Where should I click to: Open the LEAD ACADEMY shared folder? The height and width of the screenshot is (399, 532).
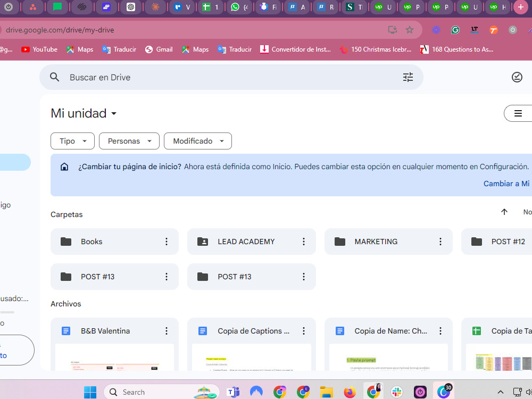click(x=252, y=242)
